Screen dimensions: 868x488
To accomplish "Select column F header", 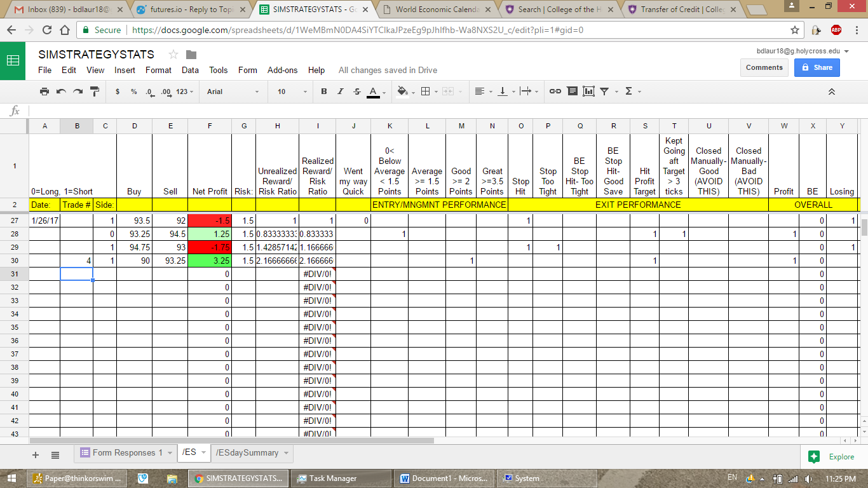I will tap(210, 126).
